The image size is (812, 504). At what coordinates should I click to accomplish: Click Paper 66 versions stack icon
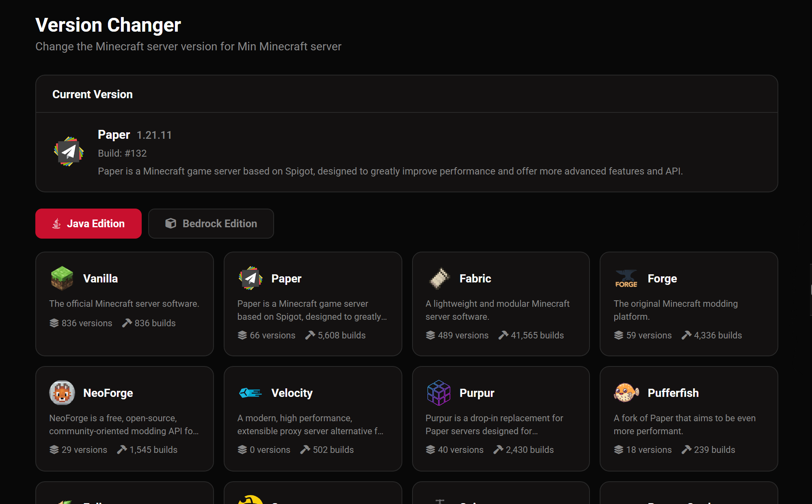[x=242, y=335]
